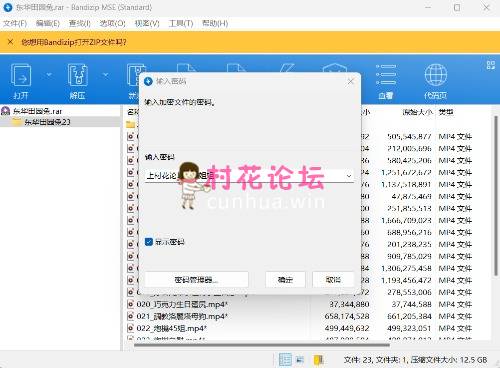Click the status bar file count text

pyautogui.click(x=415, y=360)
